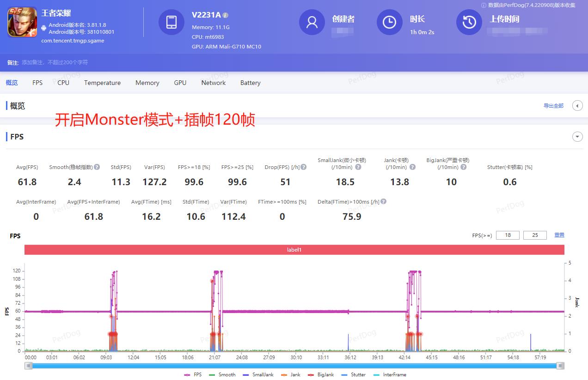Click 重置 to reset FPS thresholds
The height and width of the screenshot is (380, 588).
click(x=559, y=235)
